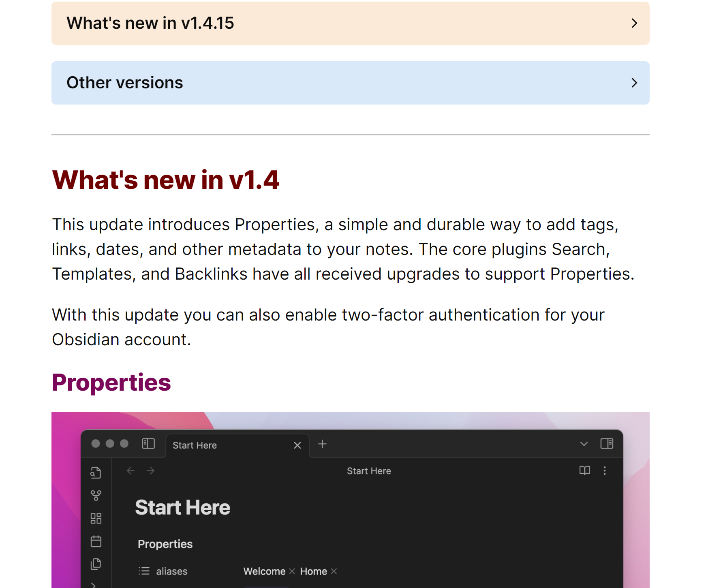Open canvas grid icon in ribbon
723x588 pixels.
coord(96,518)
